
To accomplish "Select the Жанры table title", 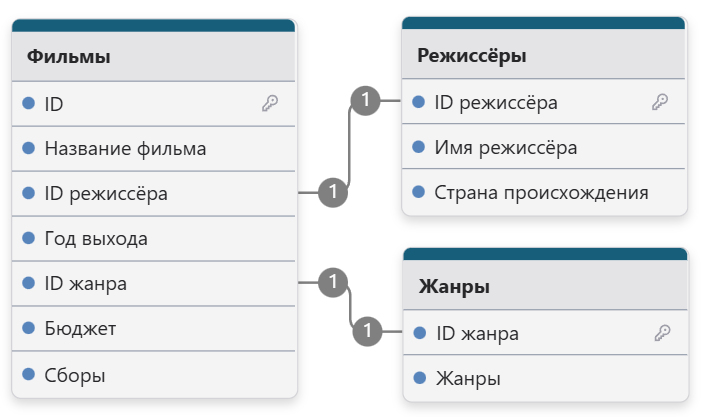I will 454,286.
